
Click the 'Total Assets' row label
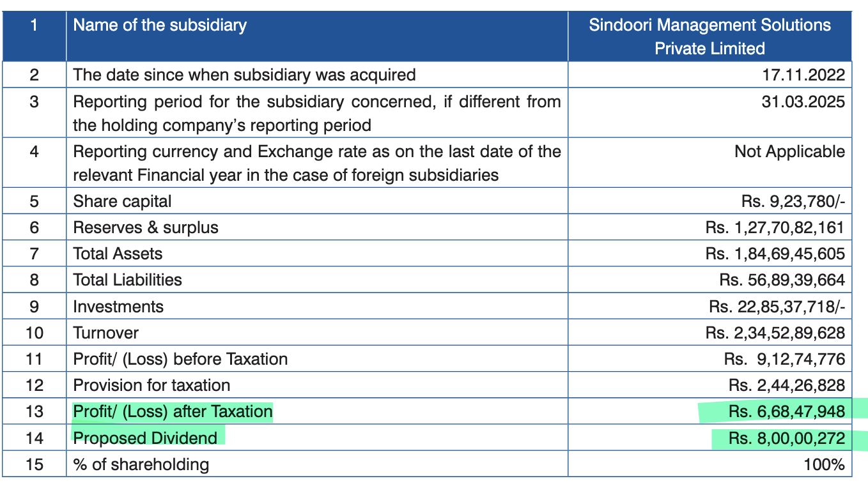(x=118, y=254)
